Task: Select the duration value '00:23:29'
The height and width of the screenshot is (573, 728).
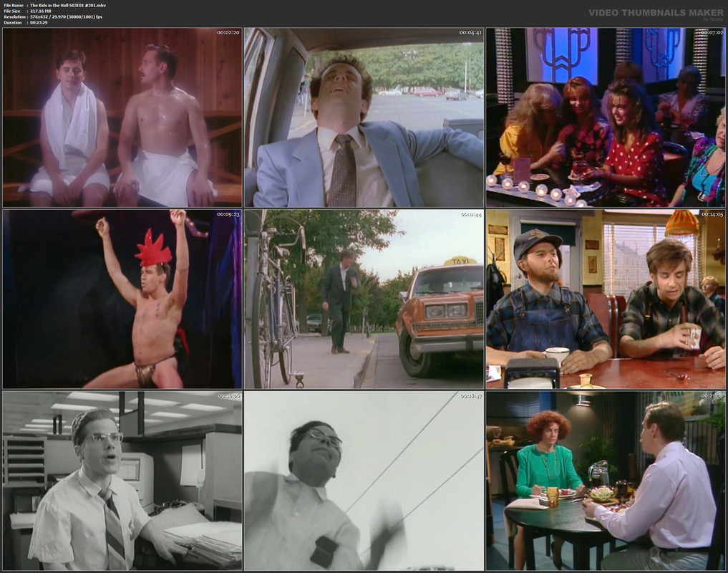Action: click(39, 22)
